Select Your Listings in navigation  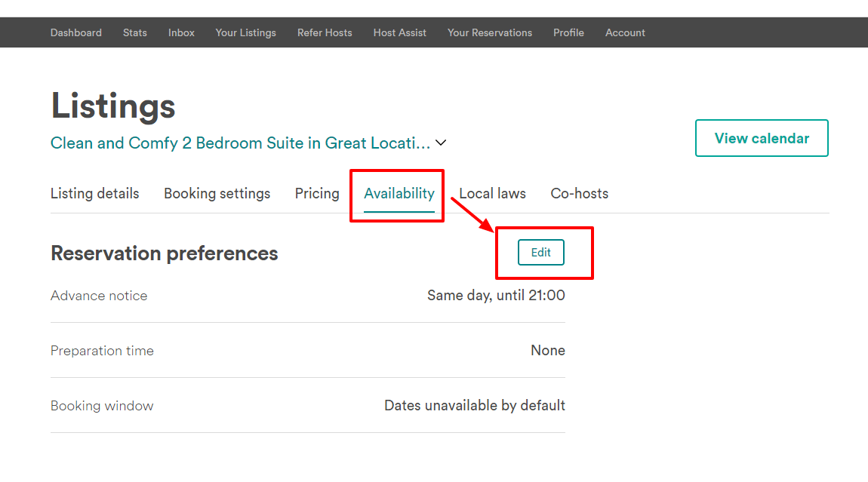[246, 32]
